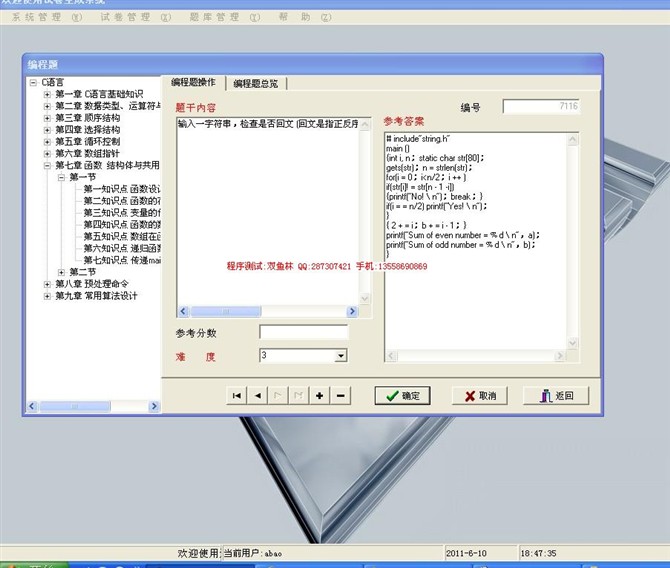The height and width of the screenshot is (568, 670).
Task: Switch to the 编程题总览 tab
Action: 256,83
